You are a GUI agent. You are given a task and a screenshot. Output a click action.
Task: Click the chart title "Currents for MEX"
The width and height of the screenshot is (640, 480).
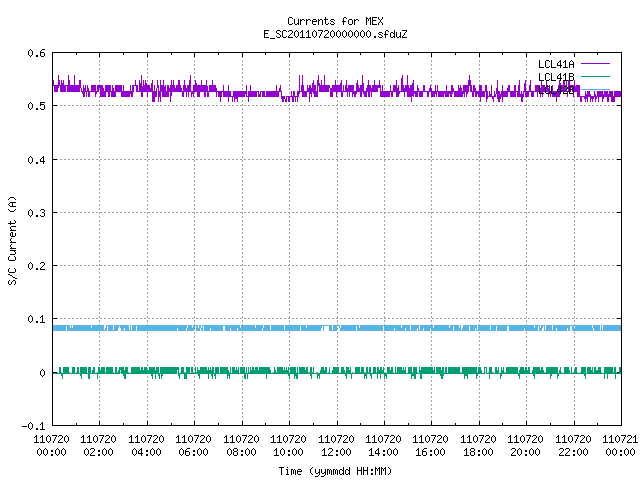[335, 21]
